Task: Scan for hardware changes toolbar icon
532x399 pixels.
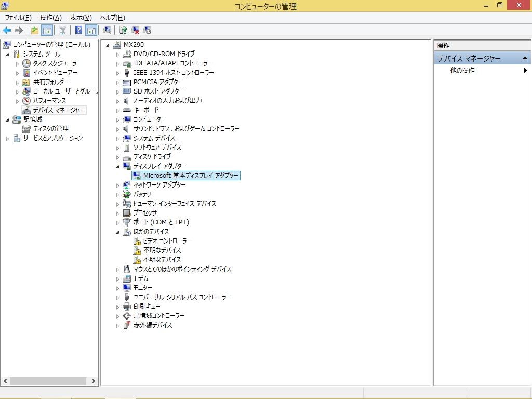Action: tap(107, 31)
